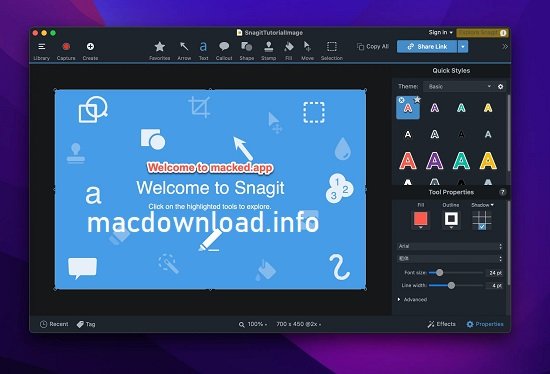Image resolution: width=550 pixels, height=374 pixels.
Task: Select the Selection tool
Action: tap(331, 51)
